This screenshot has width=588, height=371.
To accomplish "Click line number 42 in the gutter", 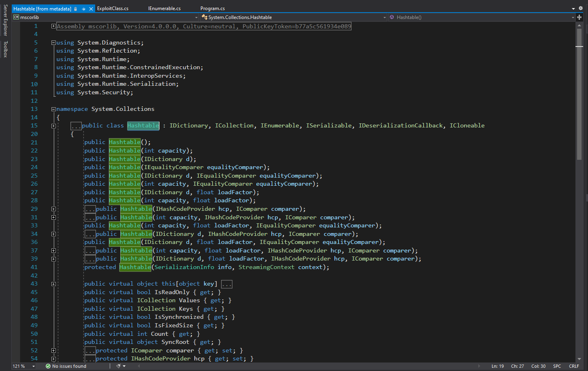I will (x=34, y=276).
